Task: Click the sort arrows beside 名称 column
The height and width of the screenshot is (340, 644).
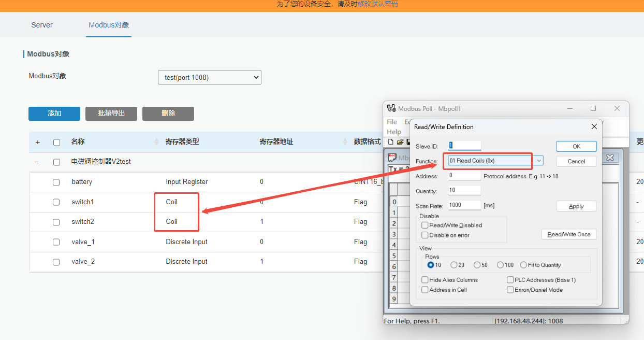Action: click(157, 142)
